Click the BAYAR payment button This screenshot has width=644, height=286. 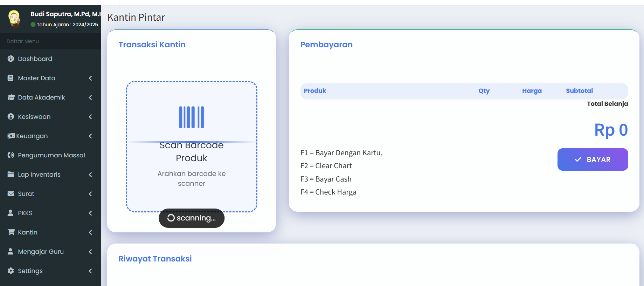click(593, 159)
